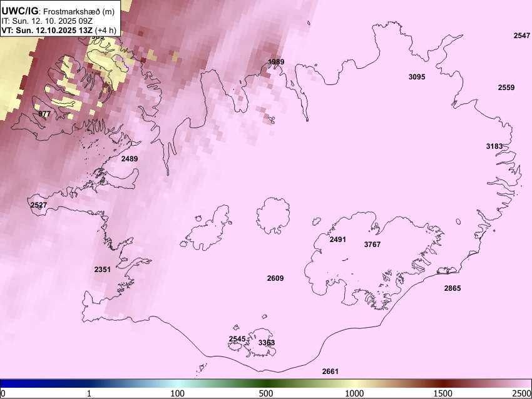Click the valid time line 'VT: Sun. 12.10.2025 13Z'
The height and width of the screenshot is (399, 532).
point(47,30)
